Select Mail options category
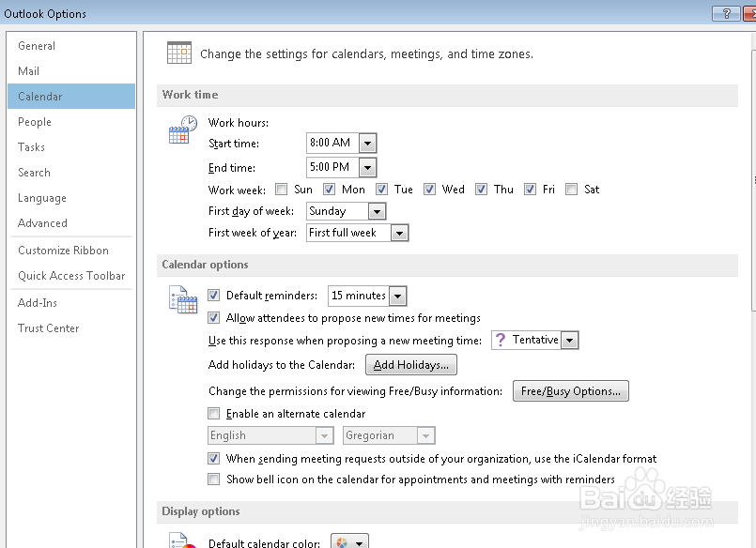The image size is (756, 548). (x=71, y=71)
